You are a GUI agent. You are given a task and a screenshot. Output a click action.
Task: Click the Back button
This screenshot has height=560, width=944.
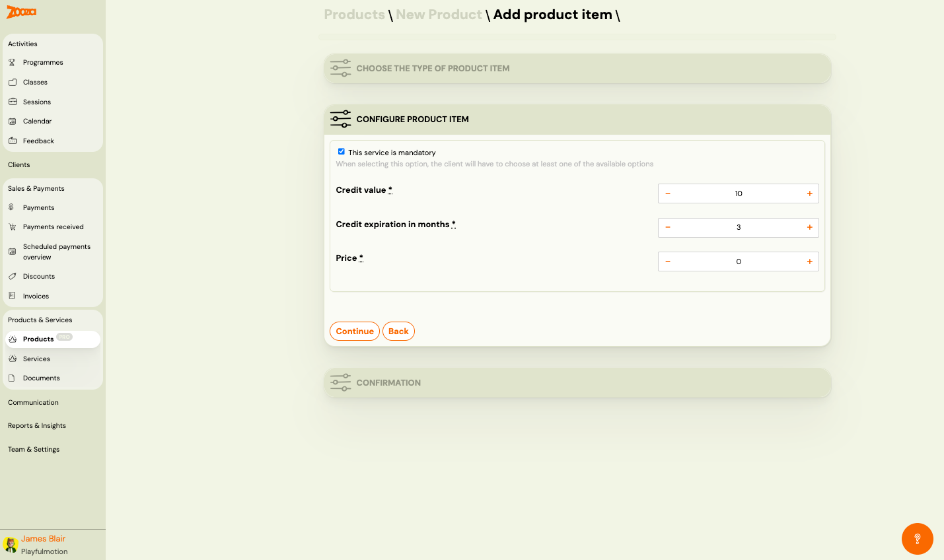[398, 331]
